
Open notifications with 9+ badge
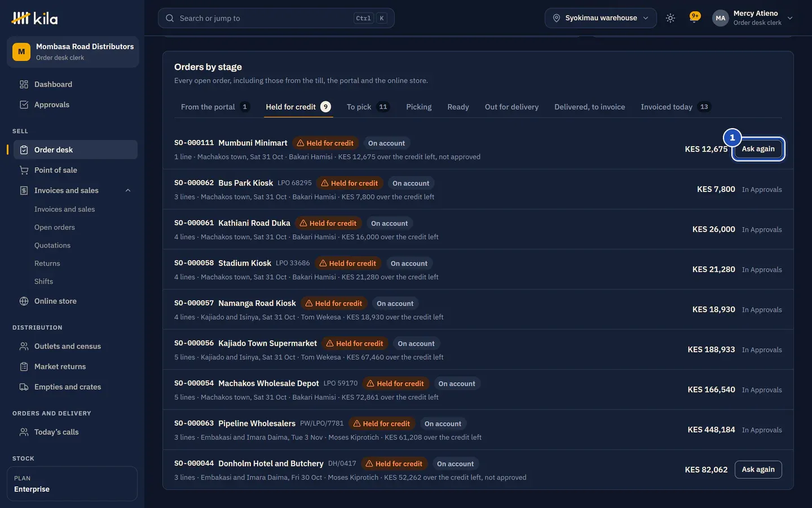tap(695, 18)
